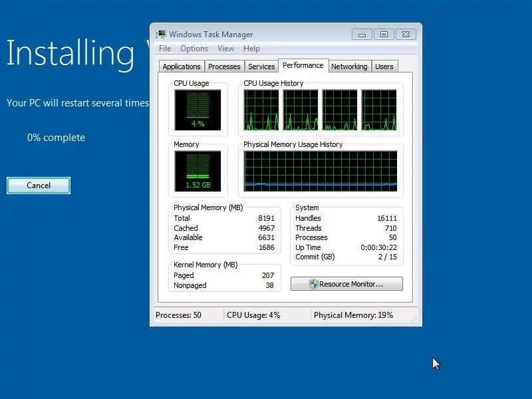This screenshot has height=399, width=532.
Task: Click the Processes value 50 in System group
Action: (392, 237)
